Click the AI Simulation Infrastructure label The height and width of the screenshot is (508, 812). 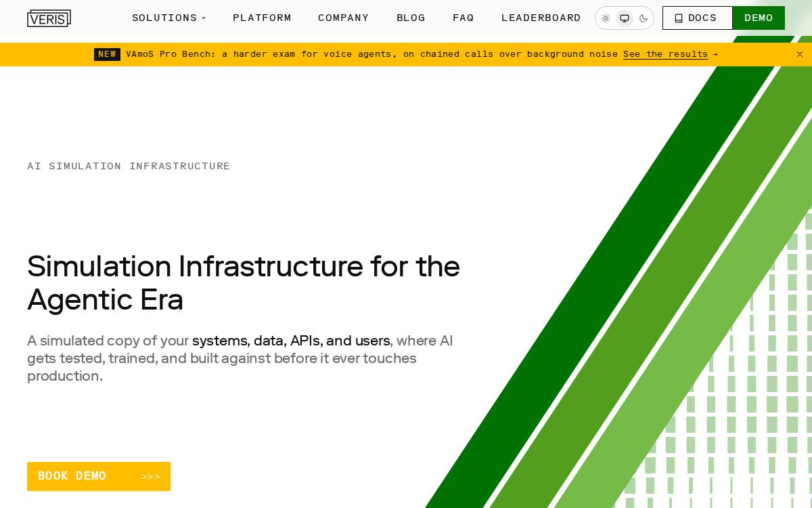coord(129,166)
